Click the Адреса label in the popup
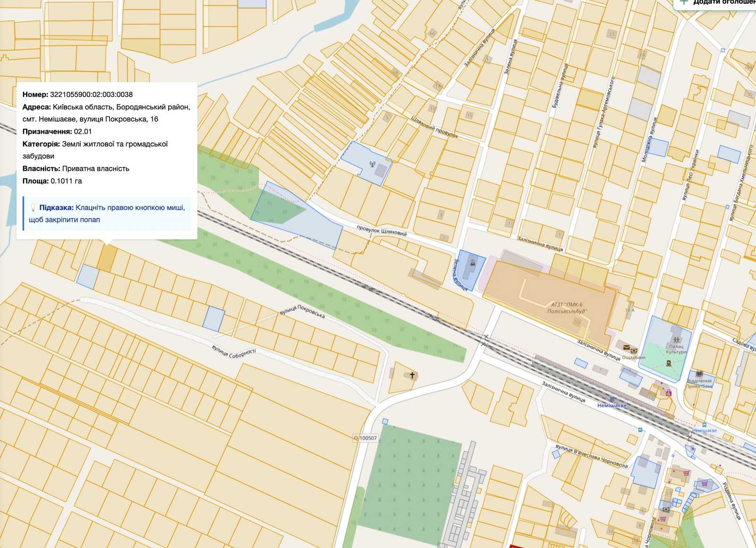 [x=36, y=107]
